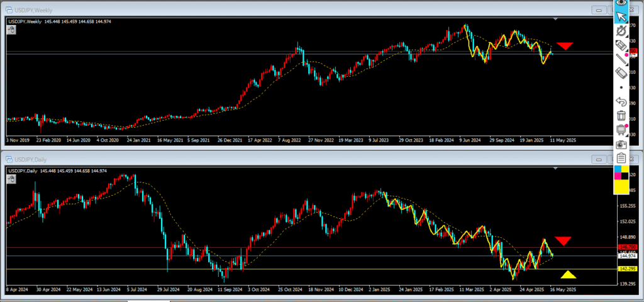
Task: Click the 142.295 yellow price label
Action: pos(627,269)
